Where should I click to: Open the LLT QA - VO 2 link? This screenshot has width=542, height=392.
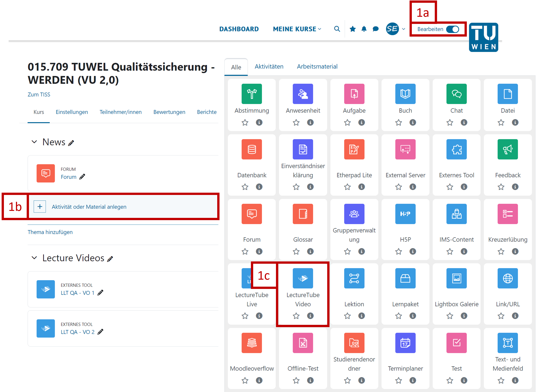(77, 332)
